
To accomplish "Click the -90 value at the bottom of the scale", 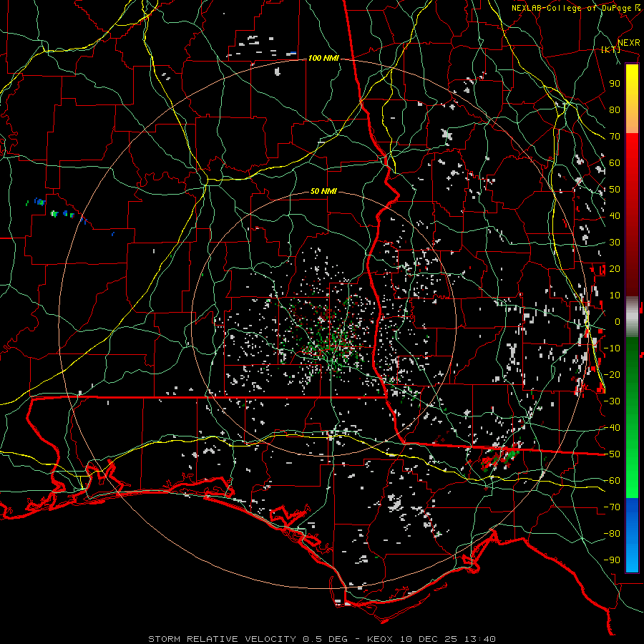I will point(612,560).
